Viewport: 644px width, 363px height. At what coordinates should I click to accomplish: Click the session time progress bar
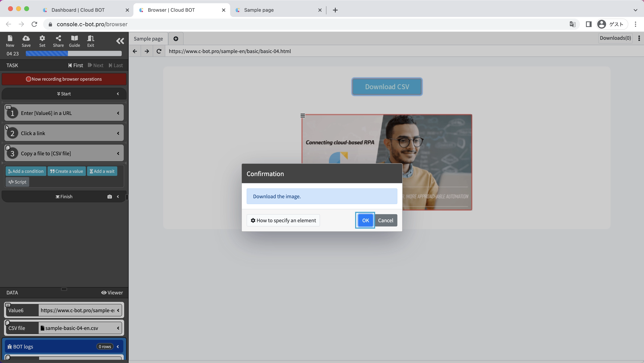coord(74,53)
